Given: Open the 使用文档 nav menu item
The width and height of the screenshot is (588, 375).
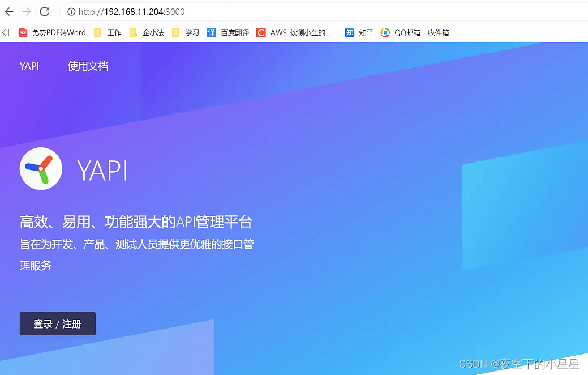Looking at the screenshot, I should [88, 66].
